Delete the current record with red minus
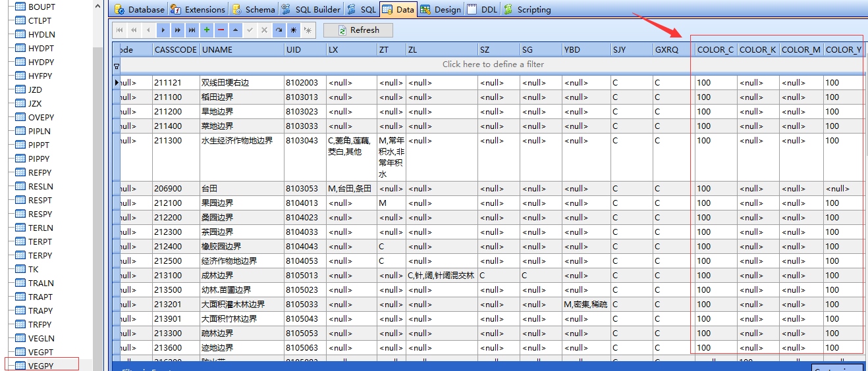Viewport: 868px width, 371px height. [221, 30]
